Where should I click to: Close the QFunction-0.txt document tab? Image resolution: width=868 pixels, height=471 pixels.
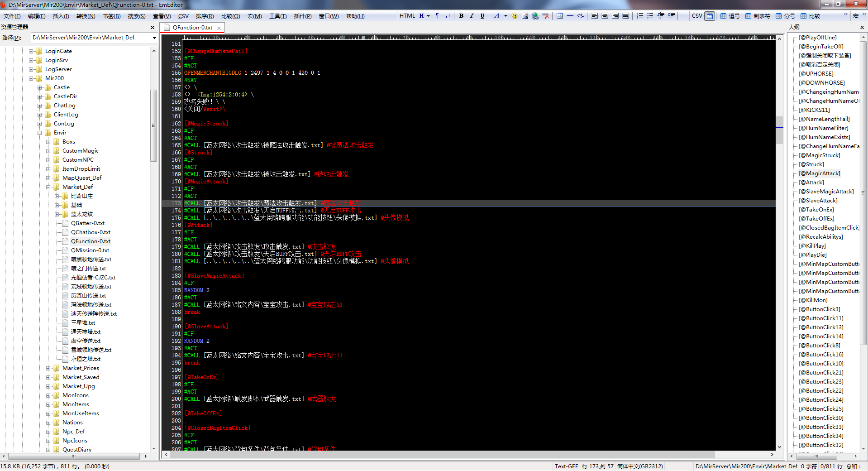point(219,28)
